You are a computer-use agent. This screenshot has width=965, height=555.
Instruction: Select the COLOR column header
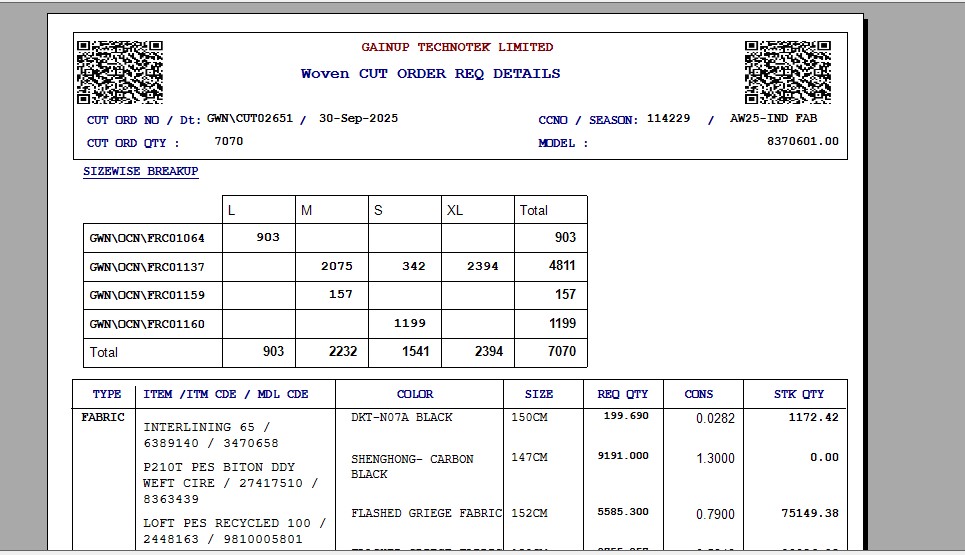tap(415, 394)
